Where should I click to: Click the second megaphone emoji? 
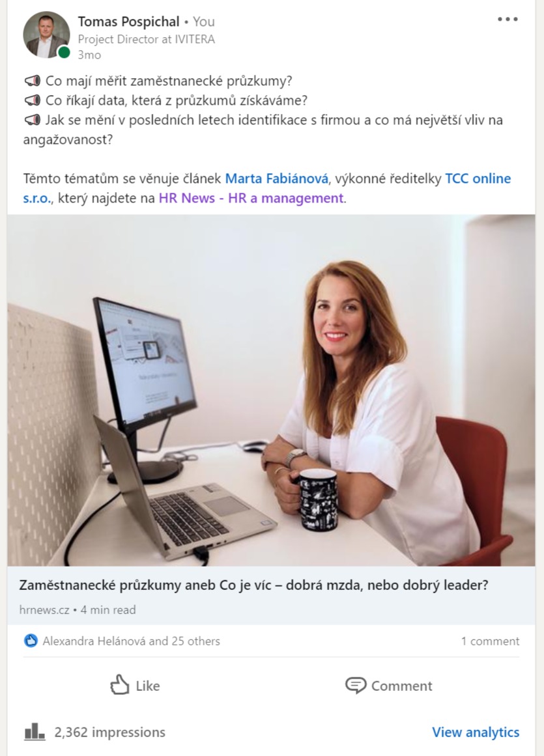[x=33, y=100]
